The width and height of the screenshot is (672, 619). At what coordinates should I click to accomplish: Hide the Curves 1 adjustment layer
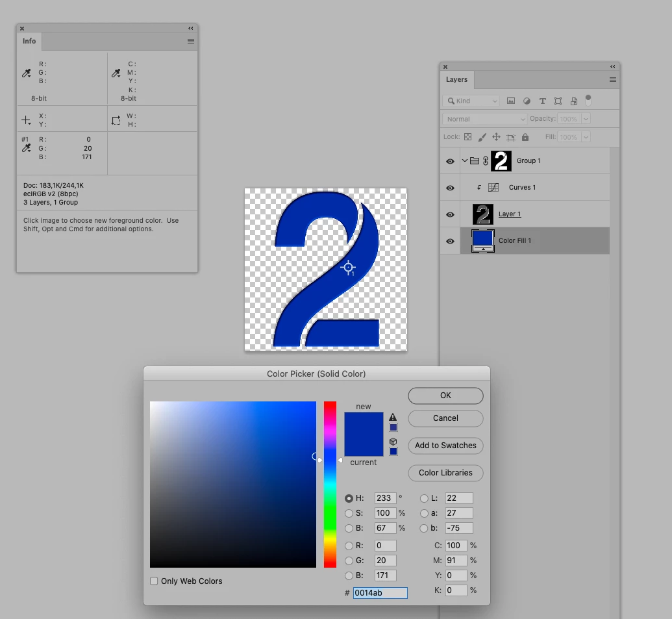click(x=450, y=188)
